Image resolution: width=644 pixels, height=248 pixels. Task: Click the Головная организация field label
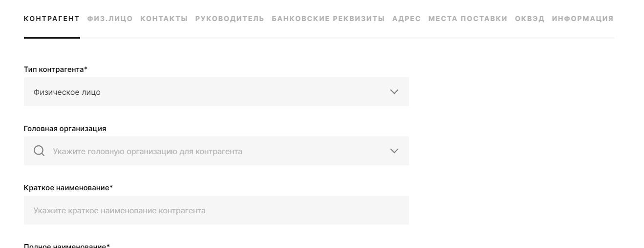pyautogui.click(x=65, y=129)
